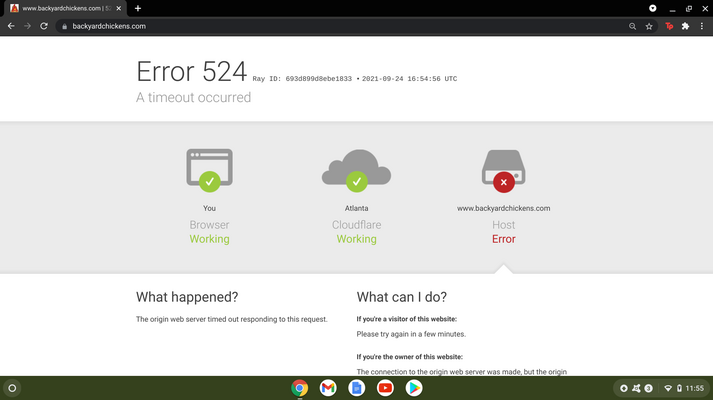The image size is (713, 400).
Task: Open the Chrome three-dot menu
Action: [702, 26]
